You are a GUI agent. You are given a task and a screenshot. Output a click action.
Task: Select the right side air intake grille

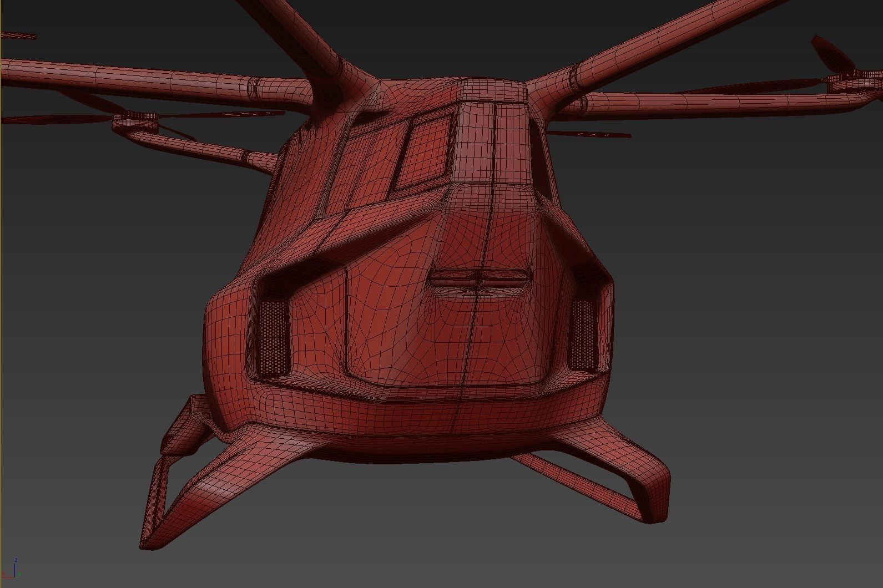[x=583, y=336]
